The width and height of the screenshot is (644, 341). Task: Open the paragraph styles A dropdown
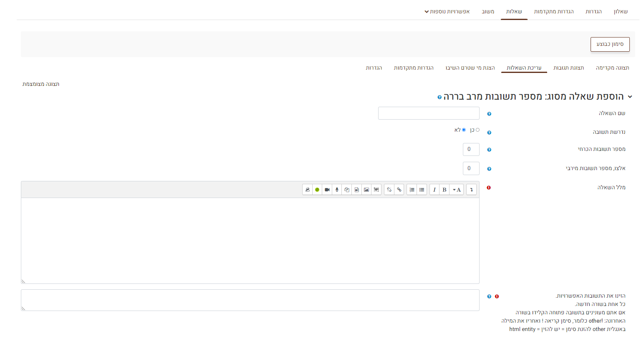[x=457, y=190]
